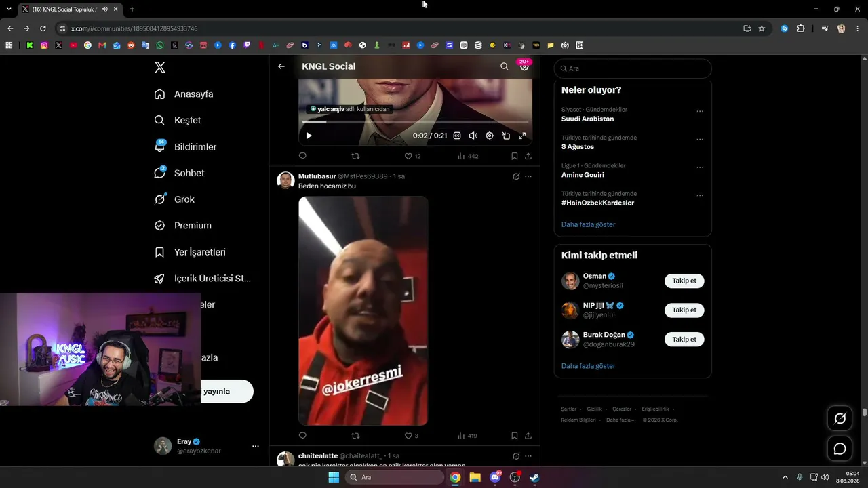868x488 pixels.
Task: Open options for 8 Ağustos trend
Action: click(700, 140)
